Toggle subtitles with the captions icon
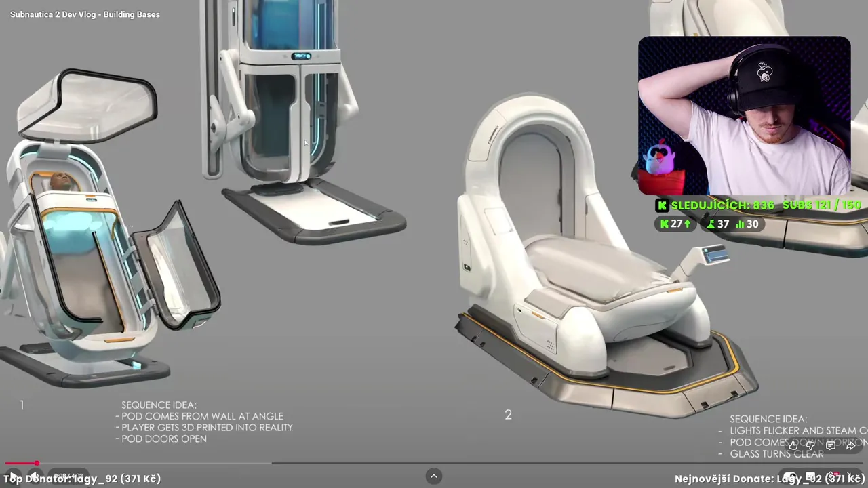 (x=810, y=476)
